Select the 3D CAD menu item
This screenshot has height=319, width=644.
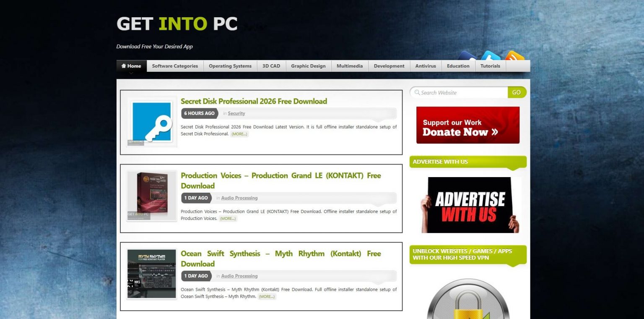pyautogui.click(x=271, y=66)
